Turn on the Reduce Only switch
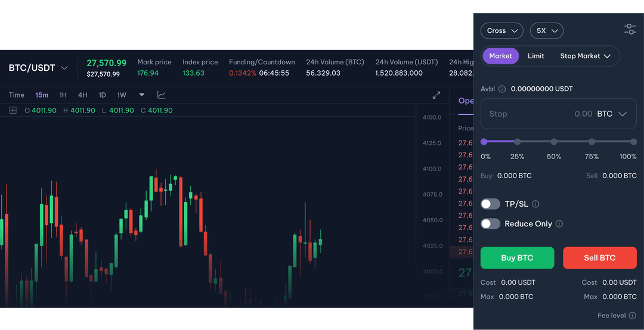Screen dimensions: 644x330 point(490,224)
